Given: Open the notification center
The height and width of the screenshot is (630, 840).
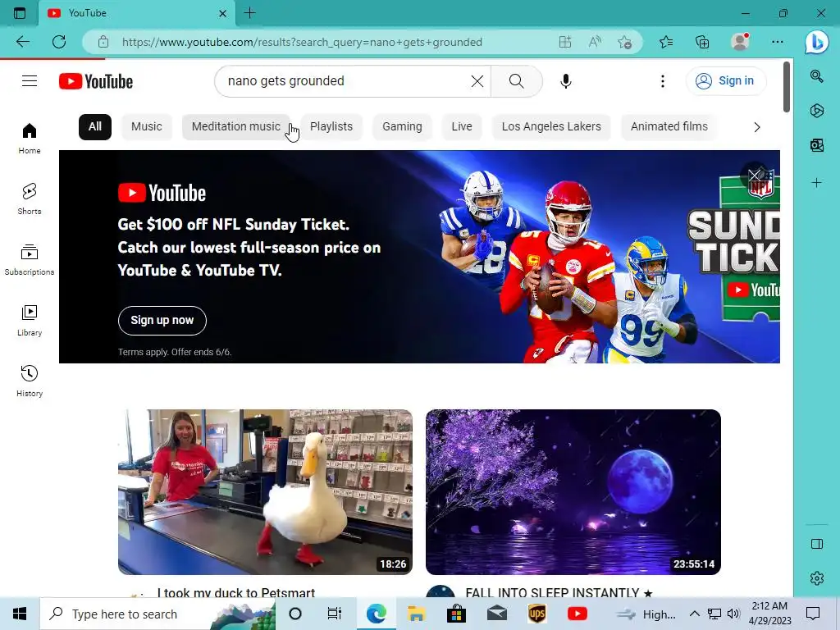Looking at the screenshot, I should pos(813,614).
